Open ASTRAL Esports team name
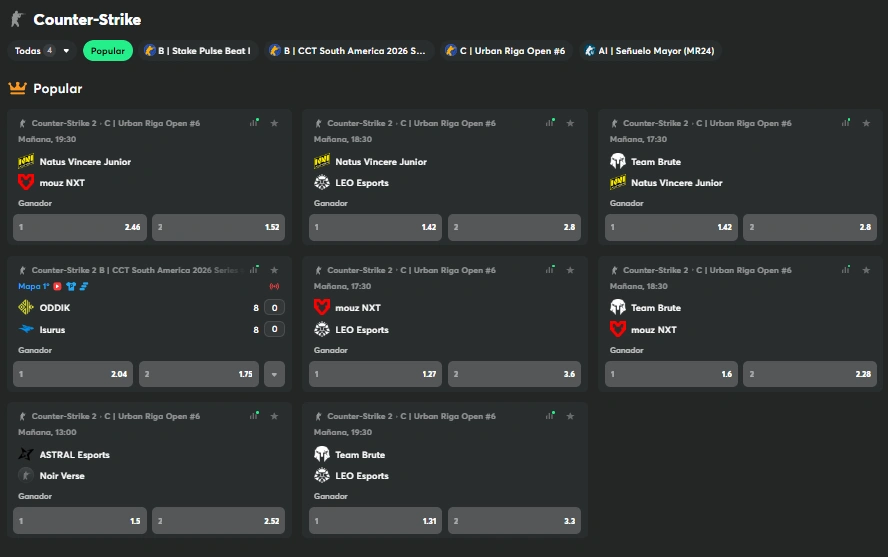Screen dimensions: 888x557 coord(75,455)
